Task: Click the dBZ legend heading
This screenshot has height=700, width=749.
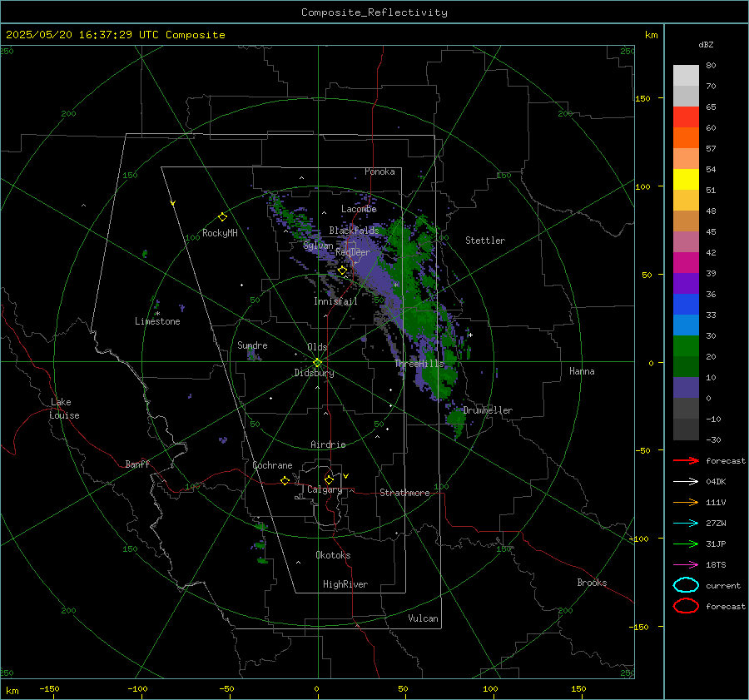Action: 706,44
